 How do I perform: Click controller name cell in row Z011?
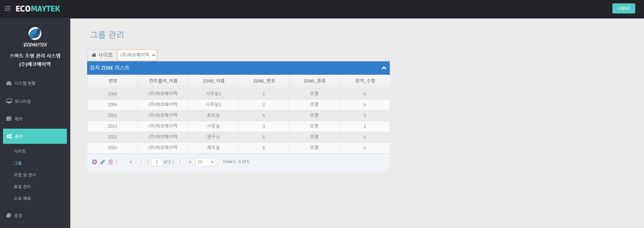click(163, 116)
